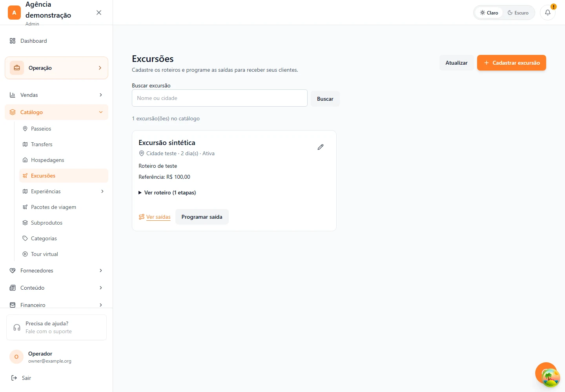Expand the Vendas menu chevron
565x392 pixels.
point(101,95)
